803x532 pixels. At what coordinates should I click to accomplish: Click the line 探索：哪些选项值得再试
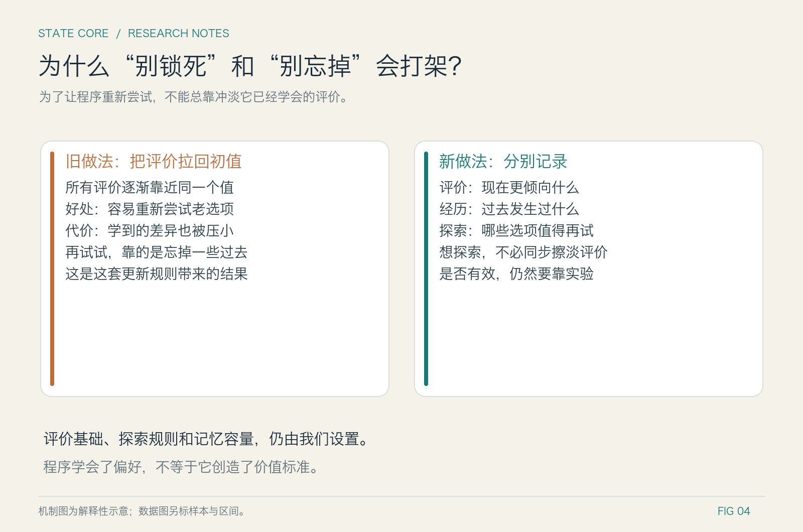516,230
